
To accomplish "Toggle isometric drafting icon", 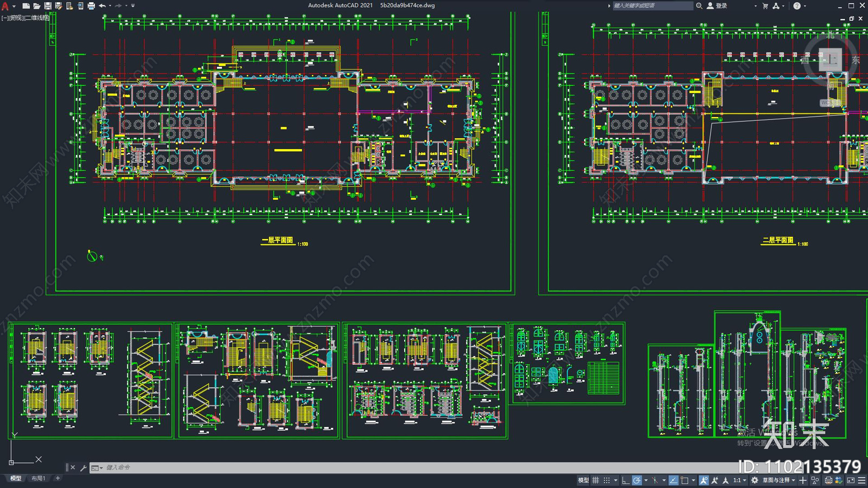I will pos(655,480).
